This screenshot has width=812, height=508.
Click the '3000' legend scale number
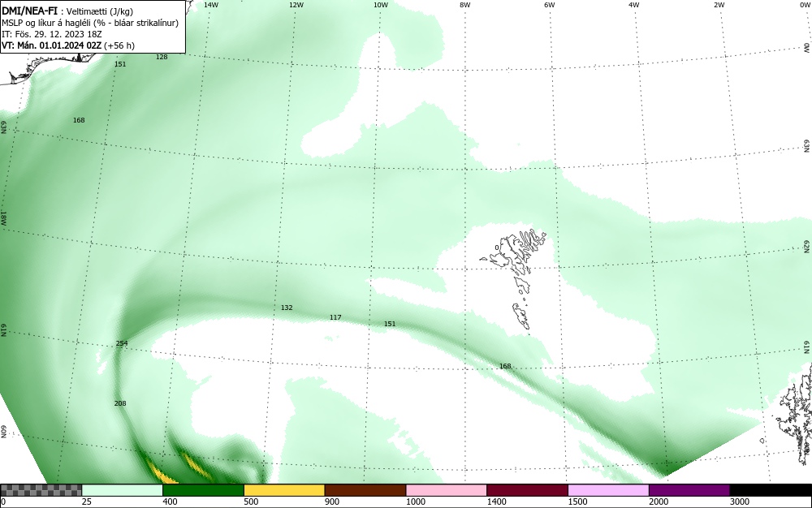coord(740,502)
